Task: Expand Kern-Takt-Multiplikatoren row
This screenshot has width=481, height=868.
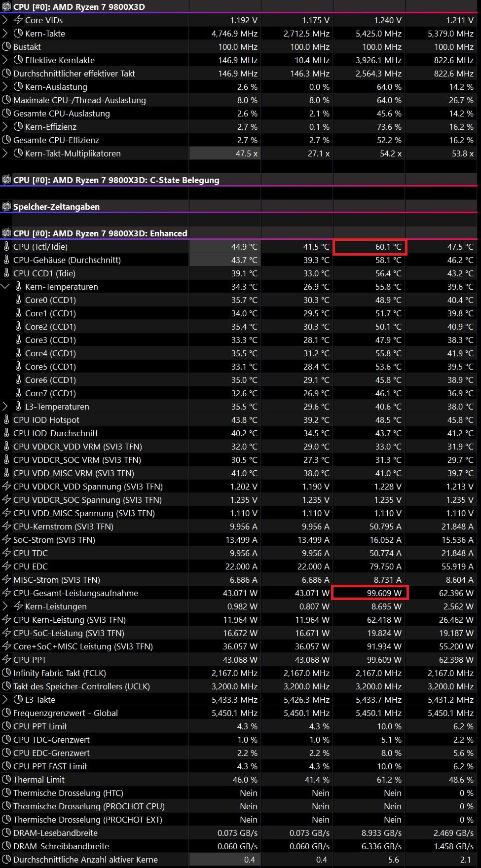Action: coord(5,153)
